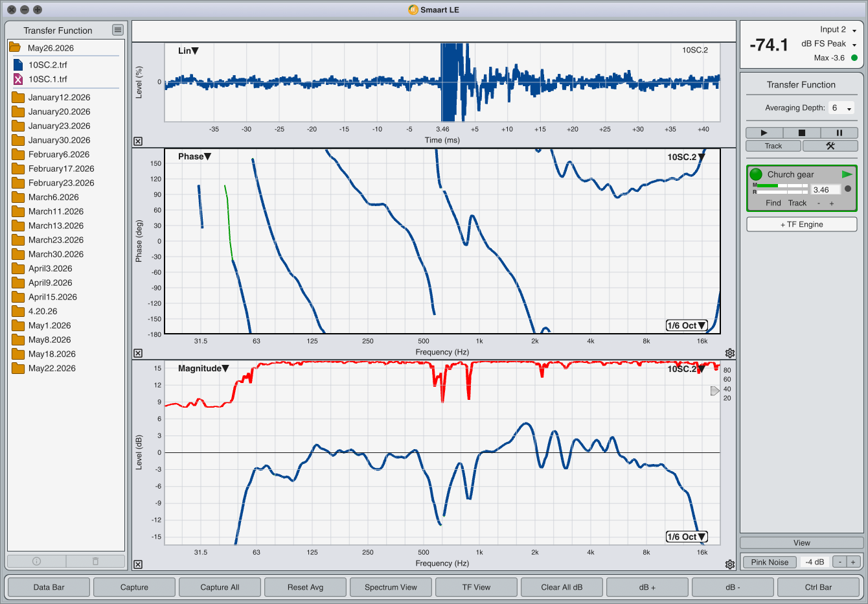The height and width of the screenshot is (604, 868).
Task: Click the View button in control bar
Action: pyautogui.click(x=802, y=543)
